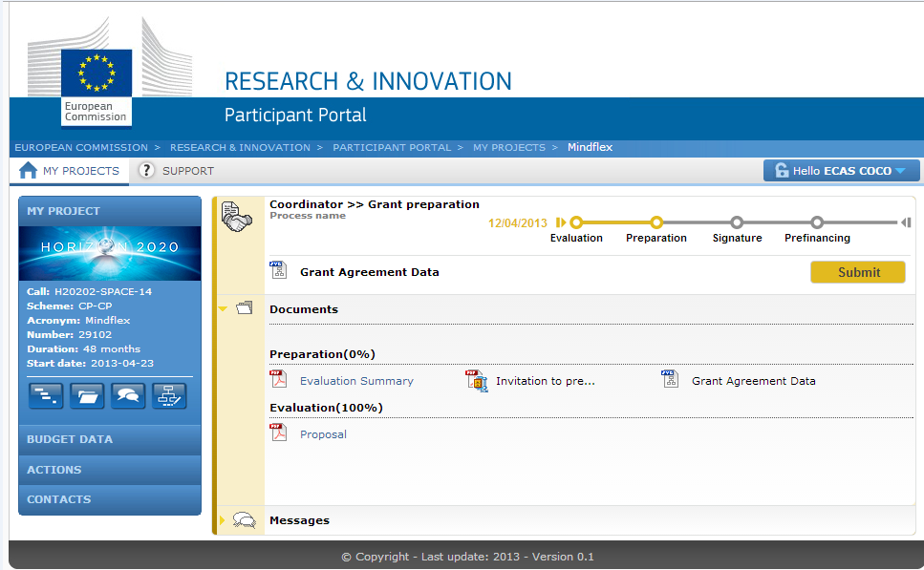Click the Start date 2013-04-23
The width and height of the screenshot is (924, 570).
pyautogui.click(x=122, y=364)
